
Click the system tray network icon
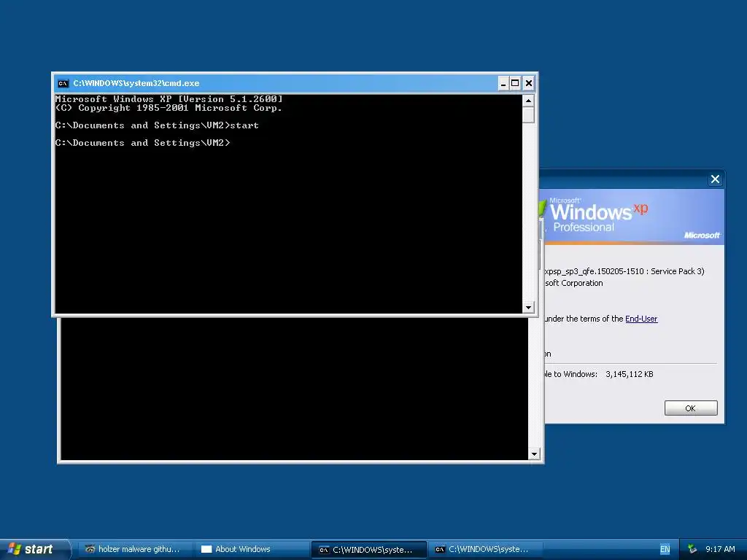click(x=692, y=549)
